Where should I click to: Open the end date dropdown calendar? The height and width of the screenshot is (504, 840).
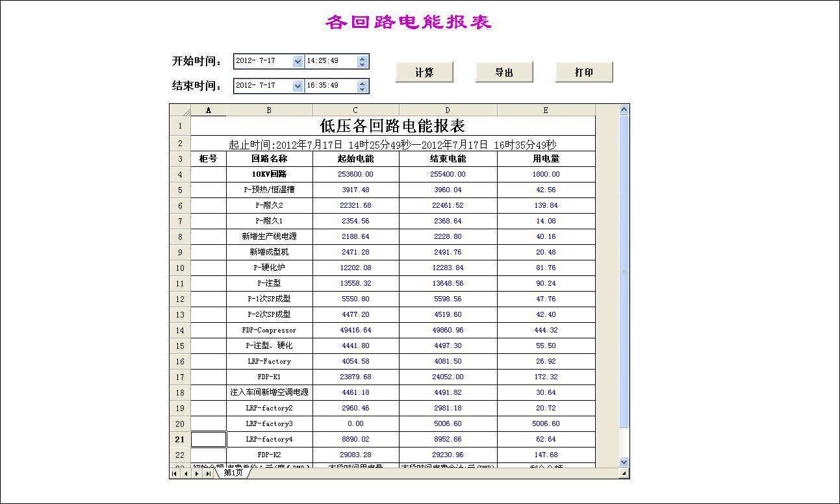tap(298, 86)
